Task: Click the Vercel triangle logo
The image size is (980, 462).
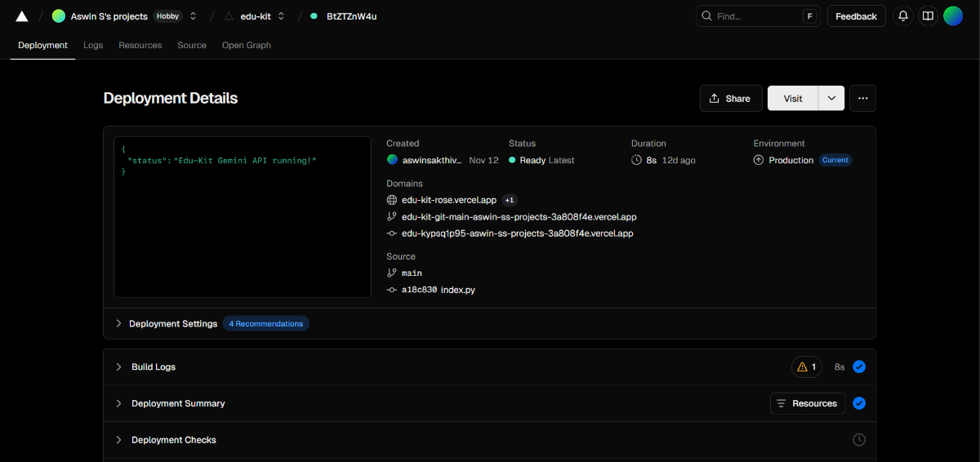Action: (22, 16)
